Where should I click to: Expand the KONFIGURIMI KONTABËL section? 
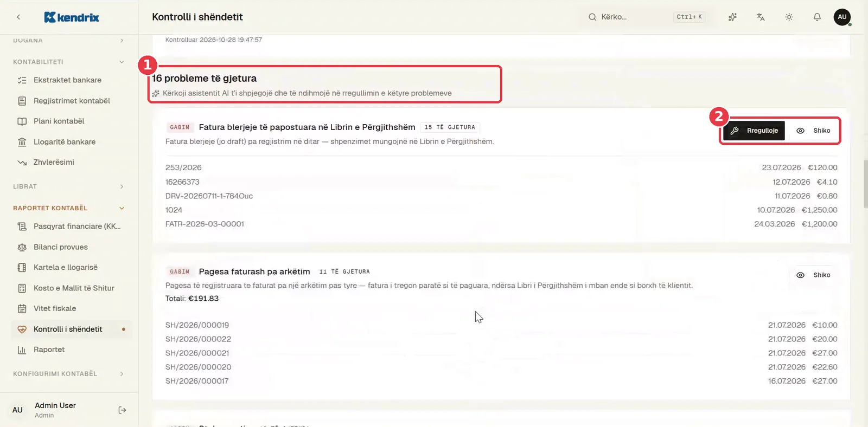coord(69,374)
